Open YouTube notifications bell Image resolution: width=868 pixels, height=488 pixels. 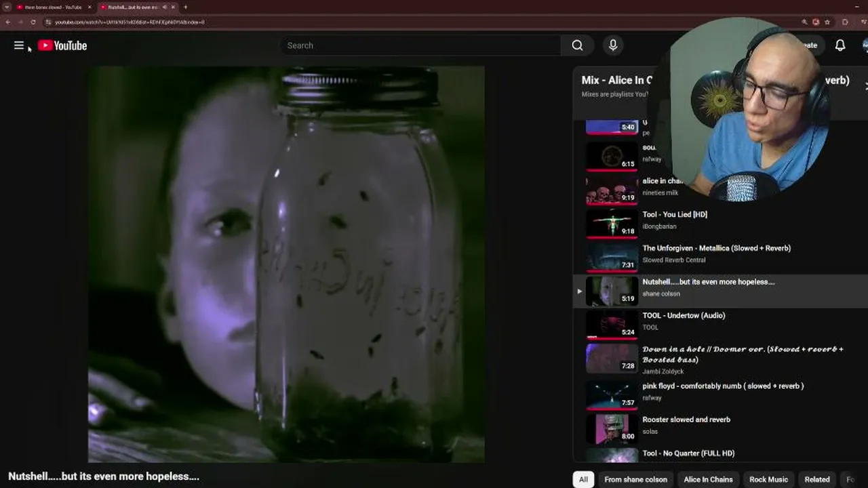pyautogui.click(x=840, y=45)
